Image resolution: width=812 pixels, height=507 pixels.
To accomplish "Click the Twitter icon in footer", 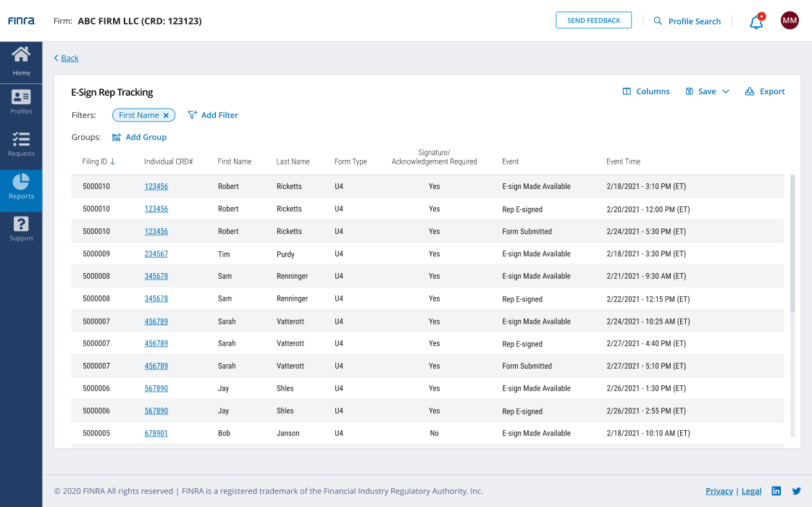I will coord(796,491).
